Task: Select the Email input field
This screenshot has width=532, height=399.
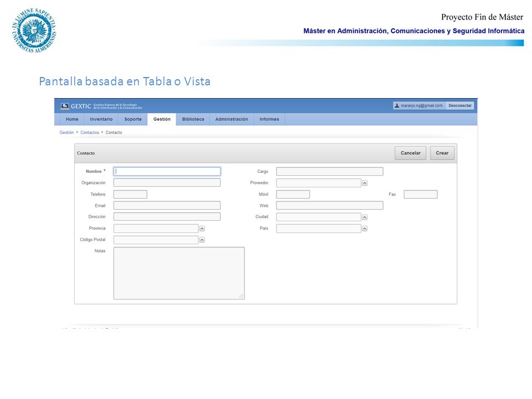Action: click(167, 205)
